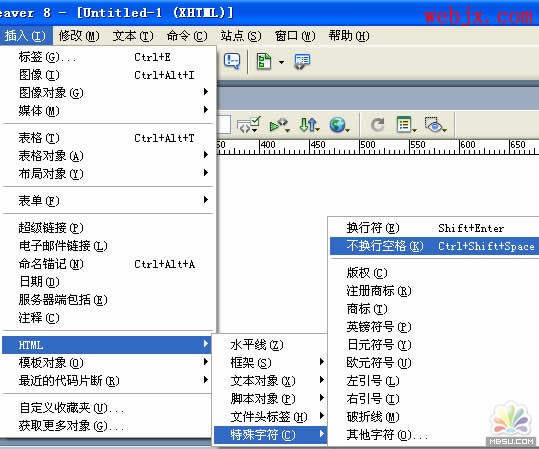Open the 插入(I) menu

[x=25, y=36]
